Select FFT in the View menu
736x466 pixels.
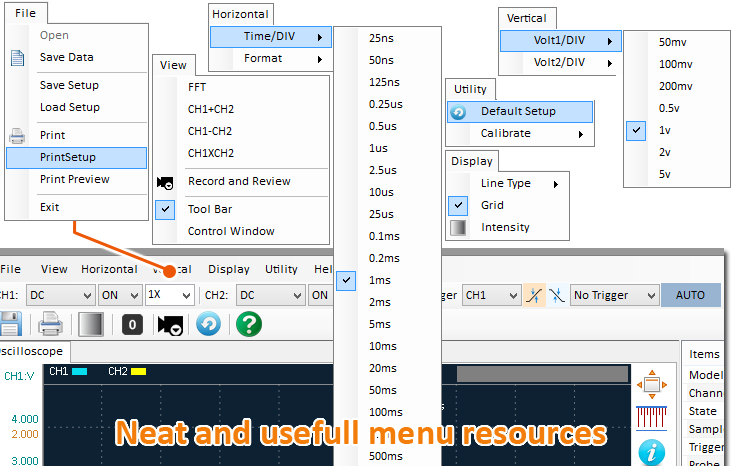tap(198, 87)
